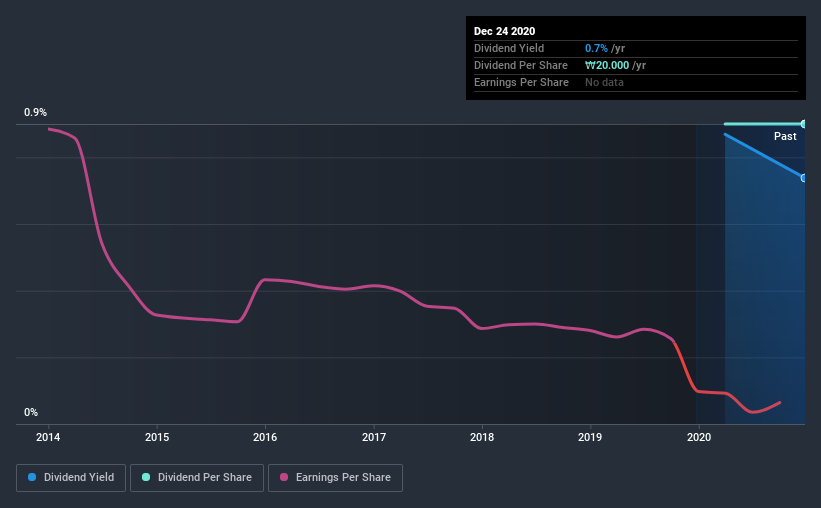Select the 2019 label on the time axis
This screenshot has width=821, height=508.
[590, 437]
